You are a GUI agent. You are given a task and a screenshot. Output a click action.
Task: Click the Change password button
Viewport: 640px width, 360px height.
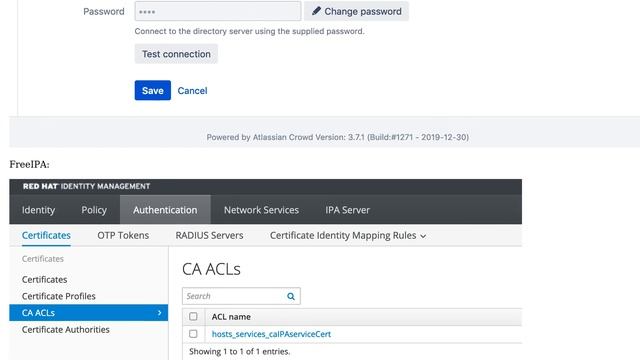pos(356,11)
